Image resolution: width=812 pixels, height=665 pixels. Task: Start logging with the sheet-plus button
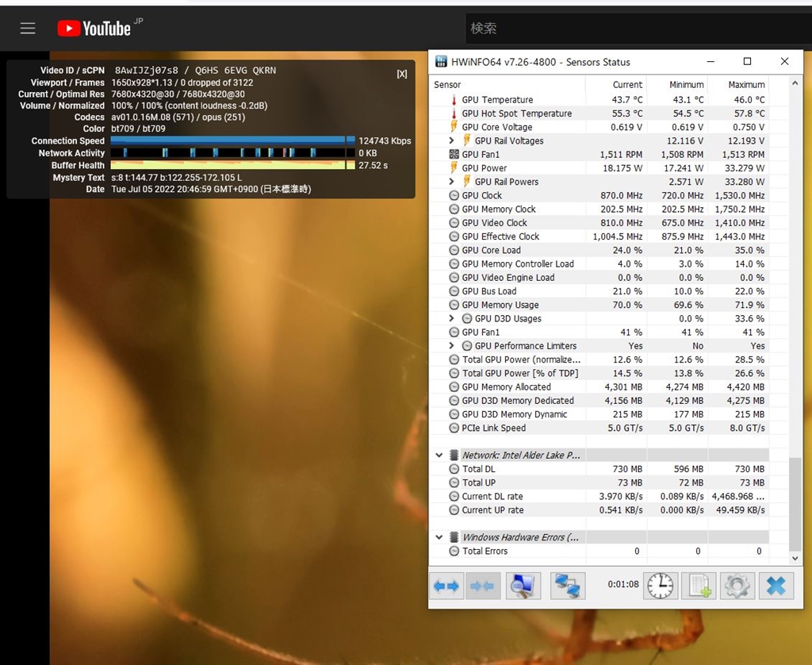click(x=699, y=586)
